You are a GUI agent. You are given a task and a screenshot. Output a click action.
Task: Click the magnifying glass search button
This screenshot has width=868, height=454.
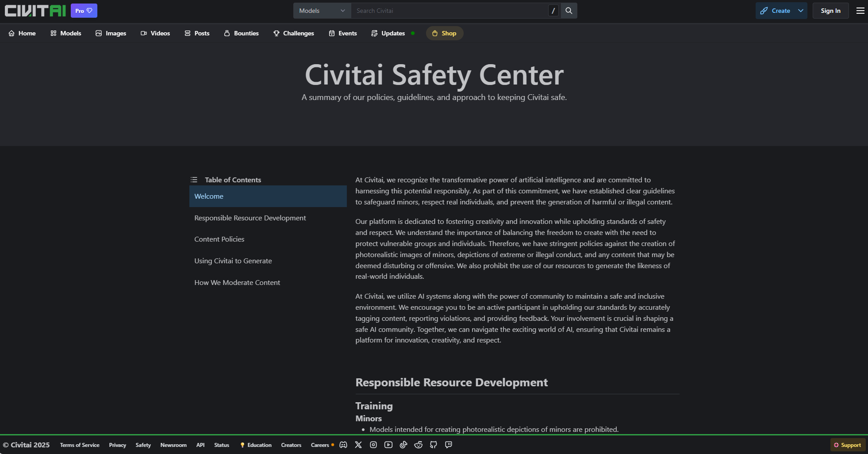pos(569,11)
